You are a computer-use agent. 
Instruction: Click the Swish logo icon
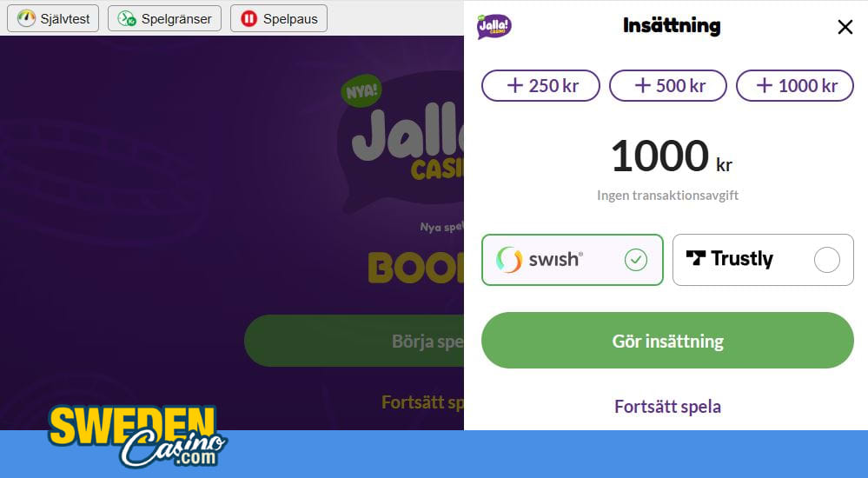click(509, 259)
